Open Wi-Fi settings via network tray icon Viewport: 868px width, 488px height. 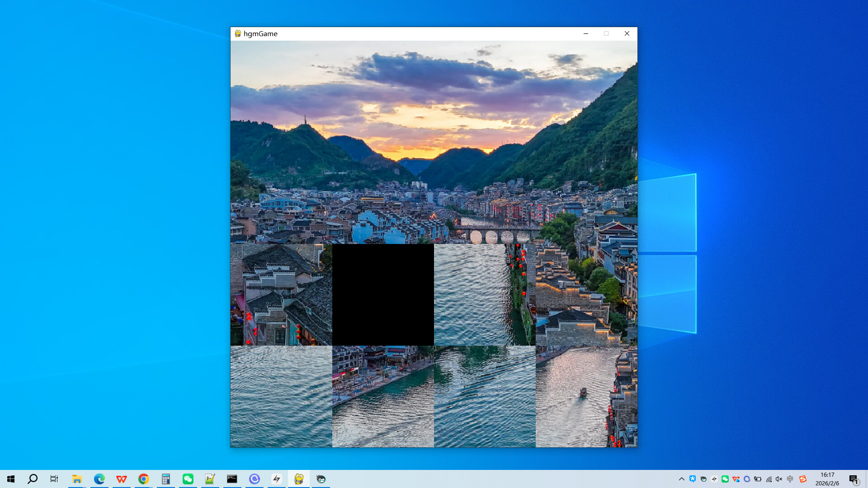point(769,479)
